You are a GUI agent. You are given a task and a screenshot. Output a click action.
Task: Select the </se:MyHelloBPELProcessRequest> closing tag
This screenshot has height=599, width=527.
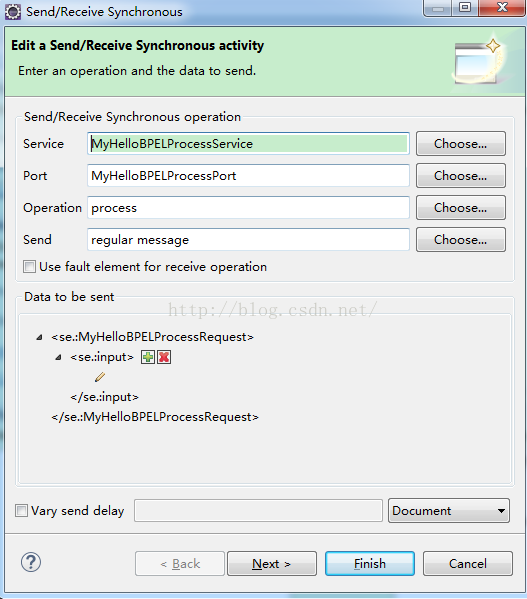coord(155,417)
